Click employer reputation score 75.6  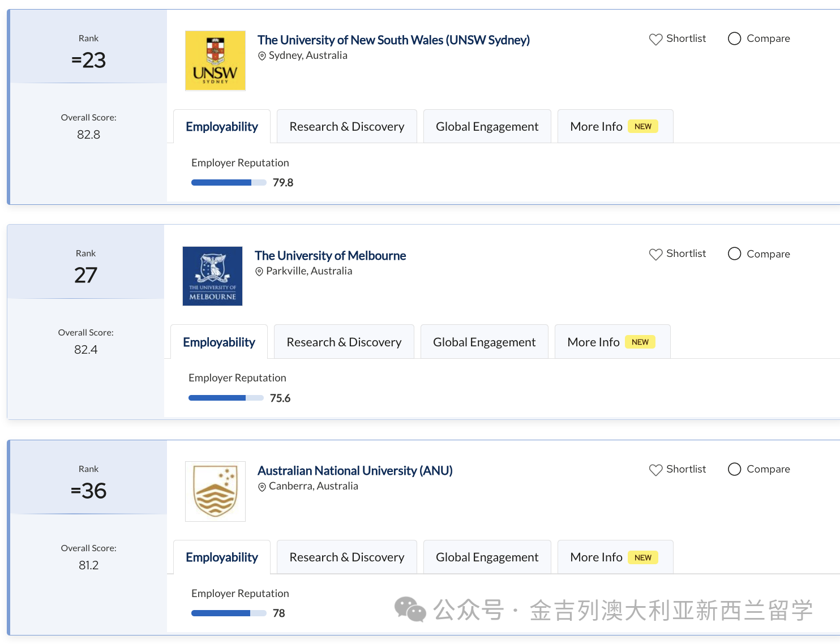pyautogui.click(x=280, y=398)
